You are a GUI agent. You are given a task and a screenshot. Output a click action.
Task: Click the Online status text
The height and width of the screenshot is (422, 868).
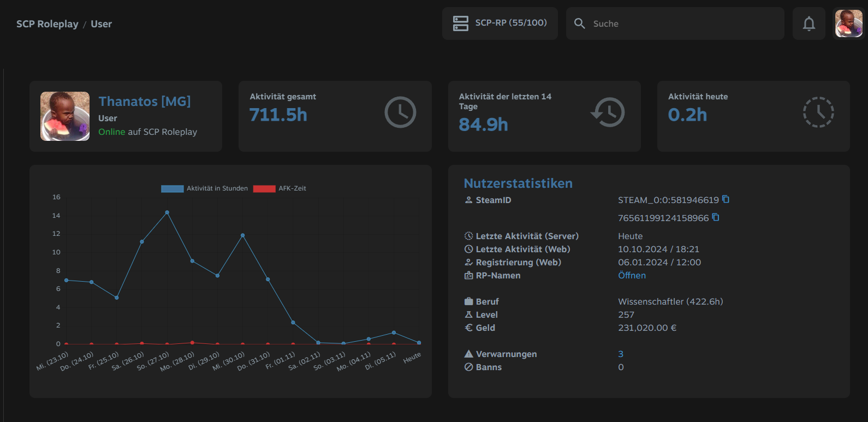pos(112,132)
